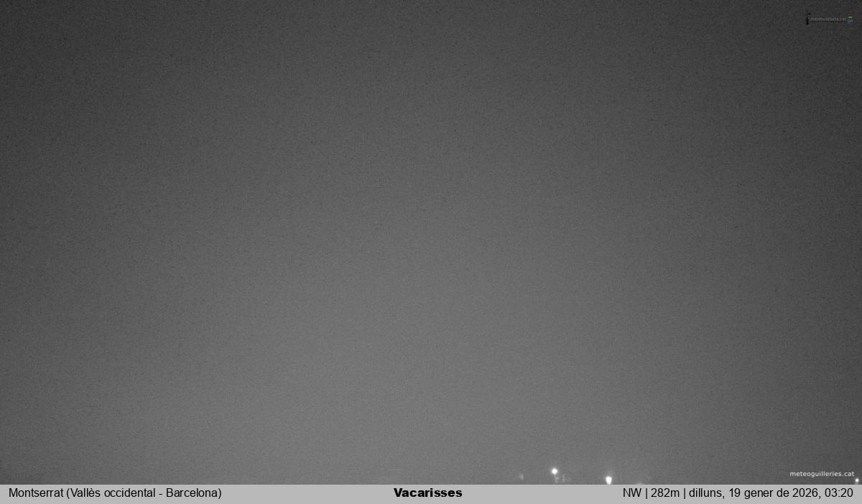The height and width of the screenshot is (504, 862).
Task: Click the faint light left of the streetlights
Action: pos(522,476)
